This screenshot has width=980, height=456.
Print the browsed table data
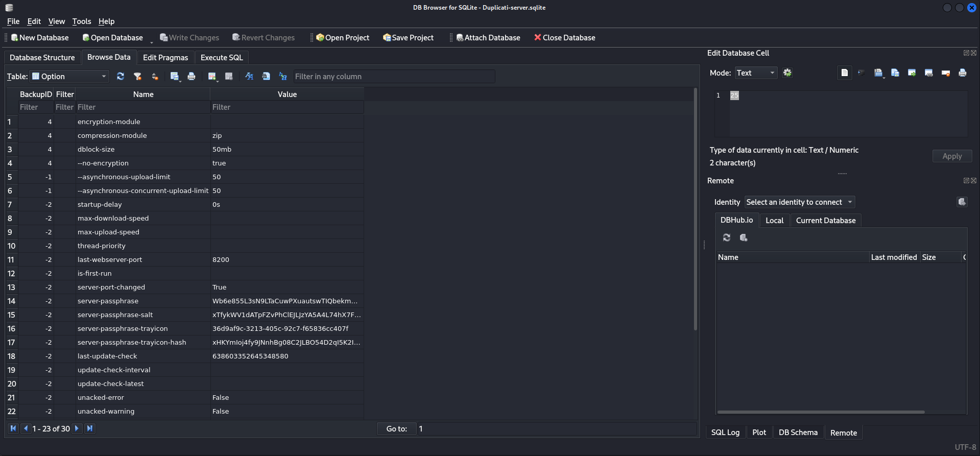click(192, 76)
